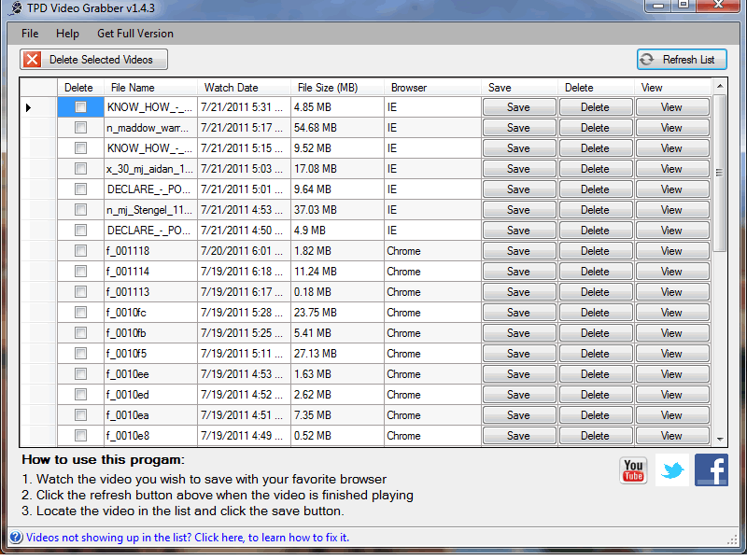Screen dimensions: 747x560
Task: Click the Refresh List button
Action: coord(682,60)
